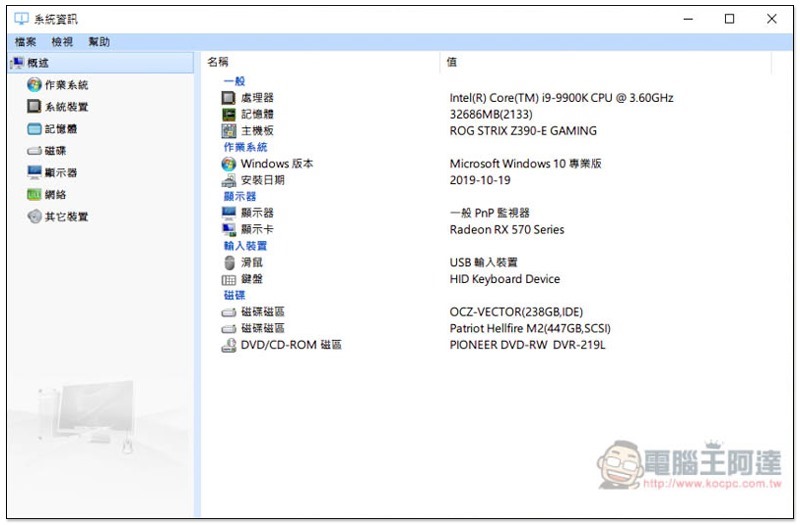
Task: Click the blue 作業系統 group heading in list
Action: 245,147
